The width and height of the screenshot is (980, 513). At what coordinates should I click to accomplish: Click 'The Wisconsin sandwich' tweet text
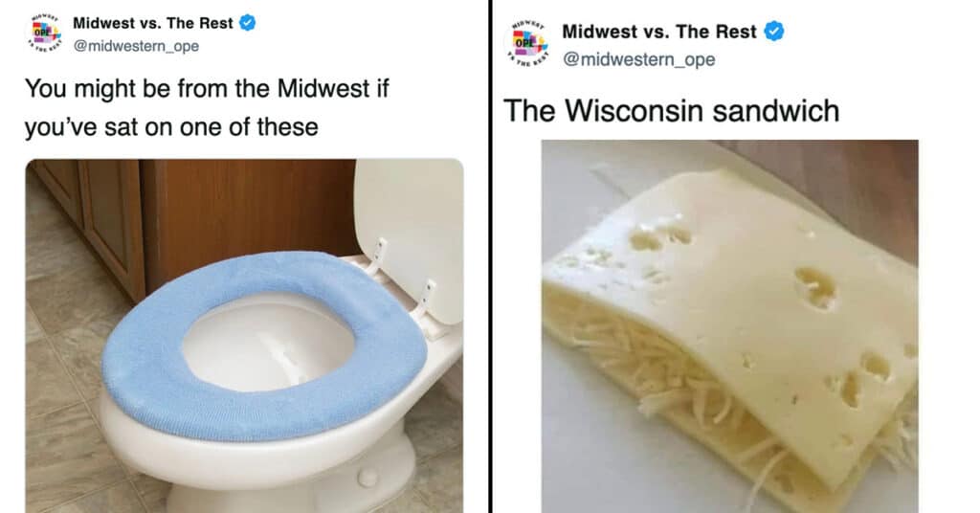click(x=671, y=111)
